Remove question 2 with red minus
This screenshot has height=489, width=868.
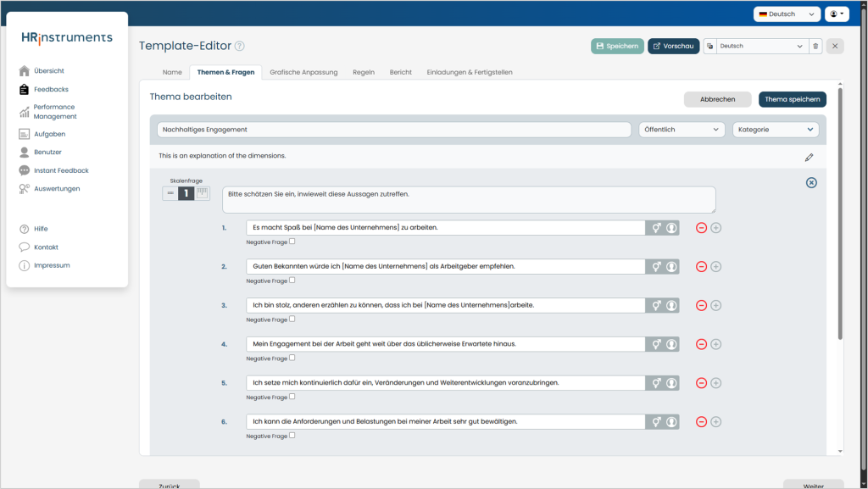tap(701, 267)
